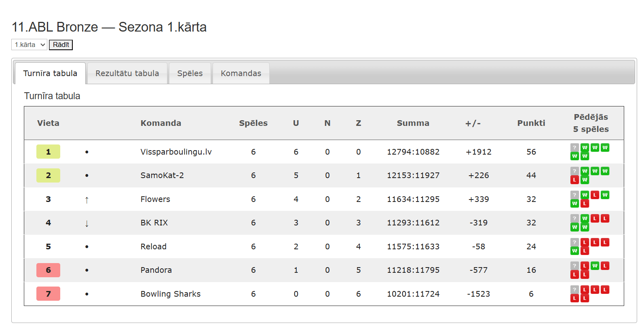Click the red rank 7 badge
This screenshot has height=325, width=644.
48,294
